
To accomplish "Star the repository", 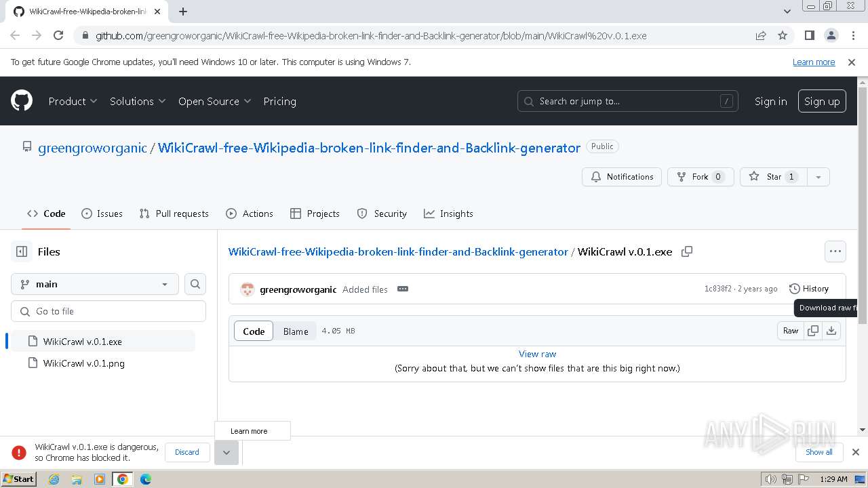I will [774, 177].
